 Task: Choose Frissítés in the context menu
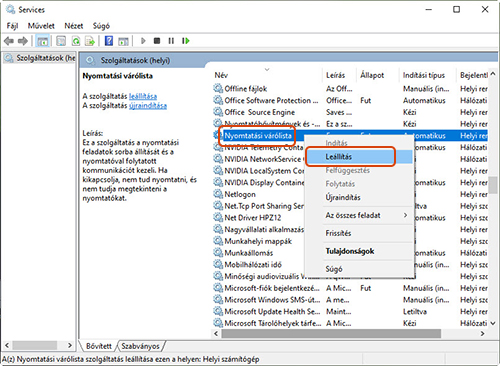(x=359, y=233)
